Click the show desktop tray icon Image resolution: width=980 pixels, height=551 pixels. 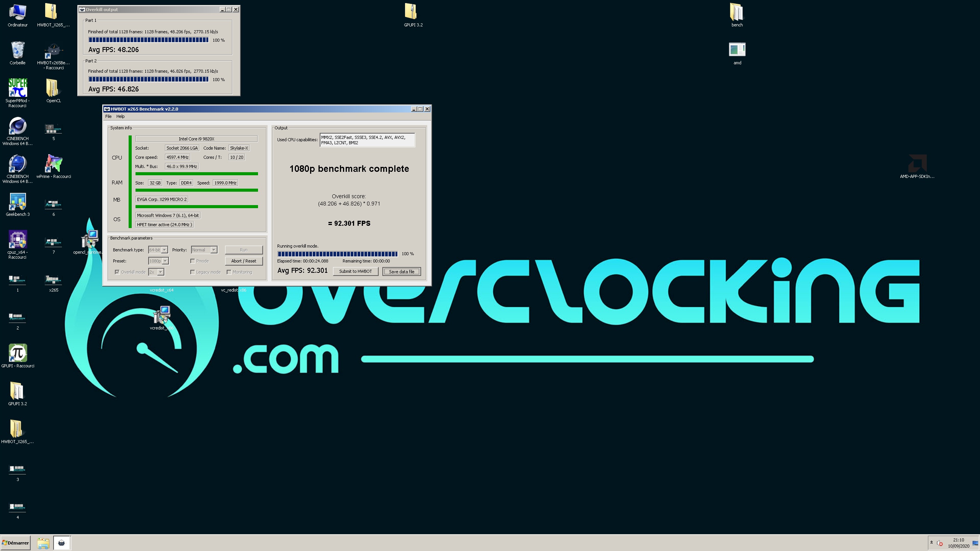click(x=975, y=543)
